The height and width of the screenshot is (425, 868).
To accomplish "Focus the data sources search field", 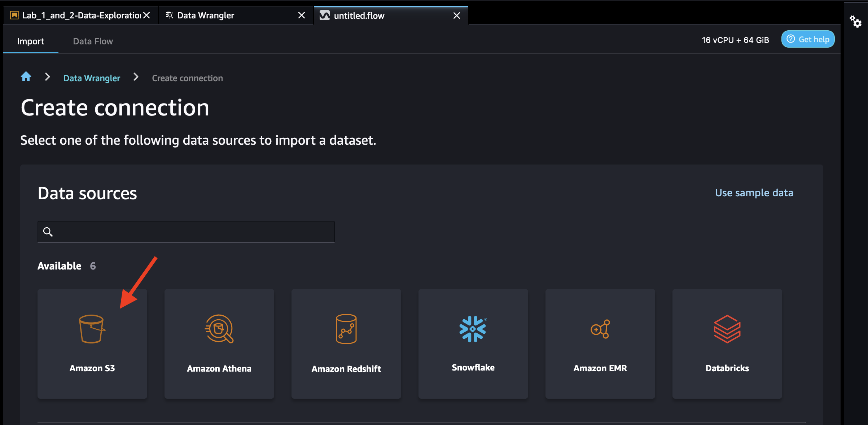I will tap(186, 232).
